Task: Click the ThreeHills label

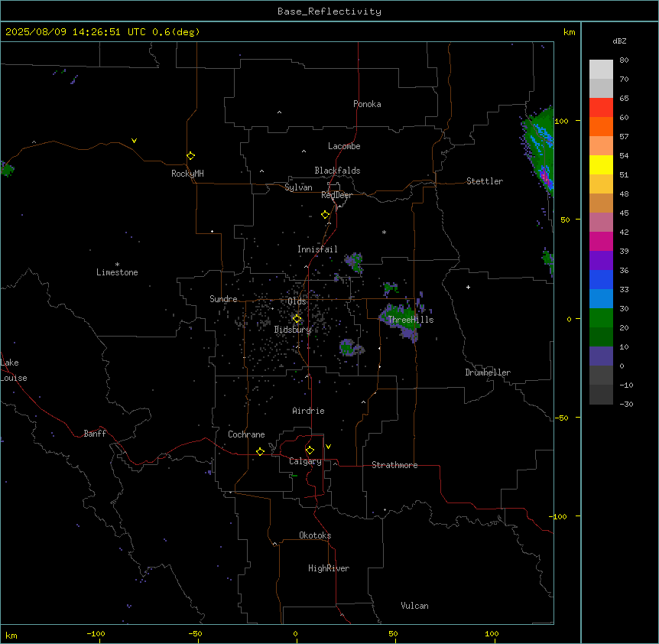Action: pos(411,320)
